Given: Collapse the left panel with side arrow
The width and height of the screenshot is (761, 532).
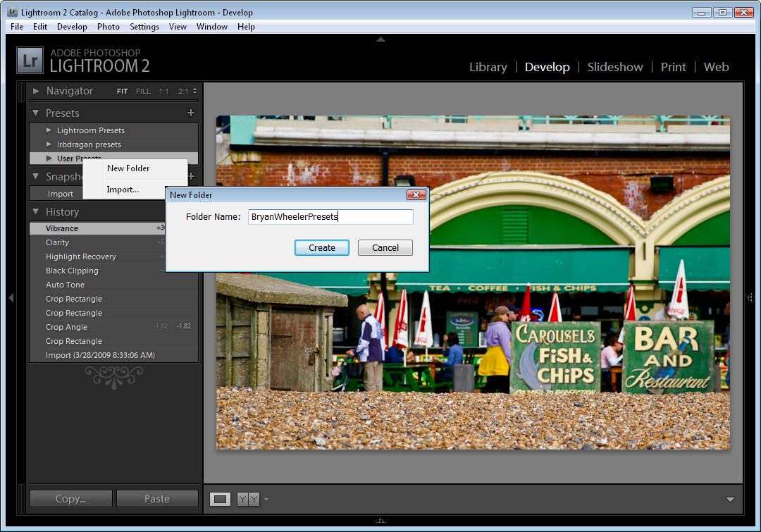Looking at the screenshot, I should click(x=11, y=298).
